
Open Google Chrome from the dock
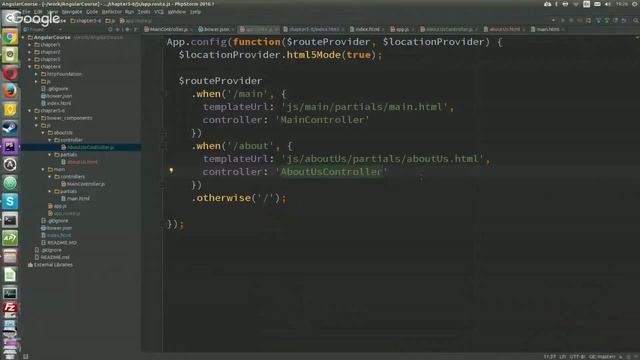(x=10, y=37)
